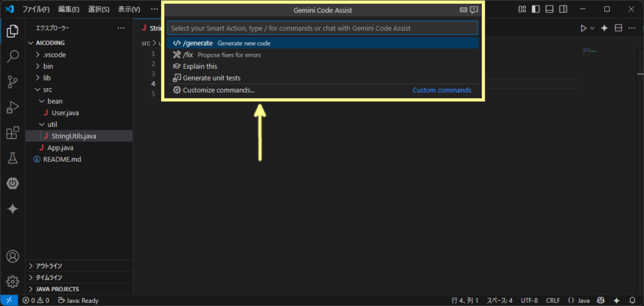Click the remote window status icon

point(9,301)
